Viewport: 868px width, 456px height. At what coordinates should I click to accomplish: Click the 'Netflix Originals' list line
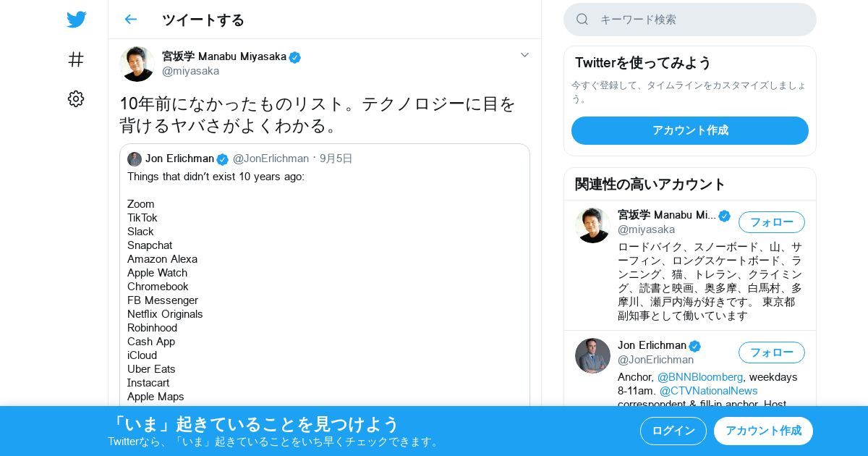click(x=165, y=314)
